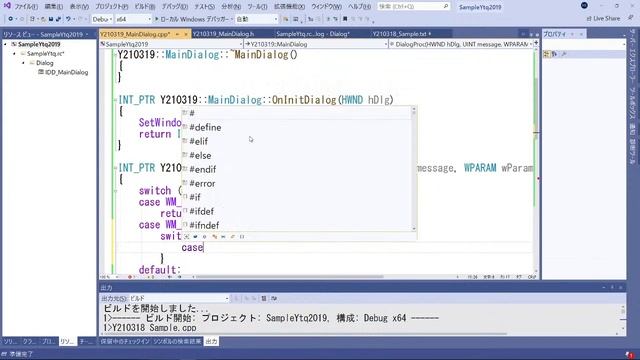Click the Alphabetical sort icon in プロパティ
This screenshot has width=640, height=360.
(554, 54)
